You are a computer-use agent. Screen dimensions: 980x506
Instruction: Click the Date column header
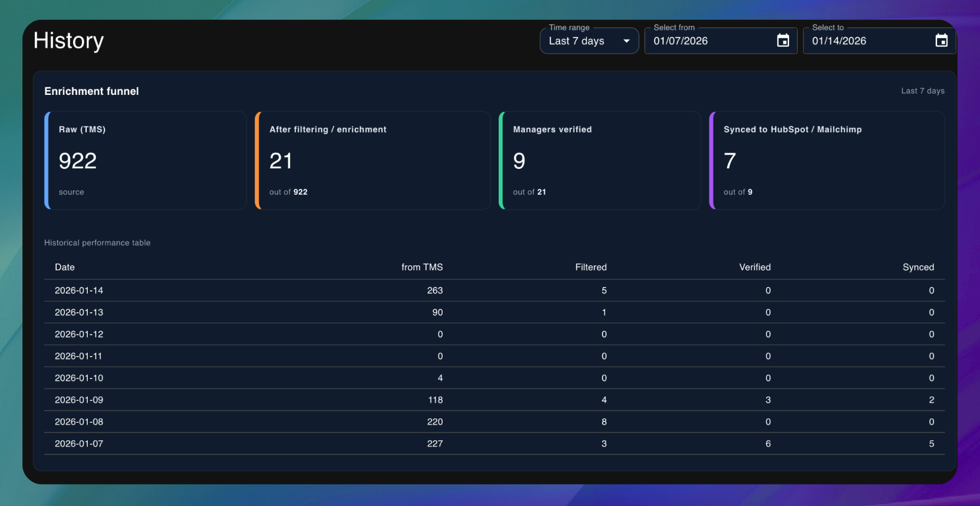click(65, 267)
